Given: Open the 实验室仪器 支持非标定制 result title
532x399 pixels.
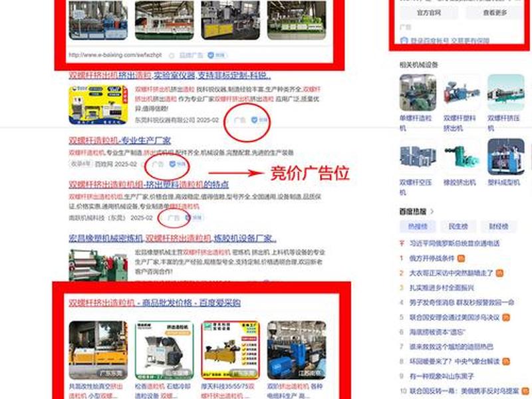Looking at the screenshot, I should pos(170,75).
